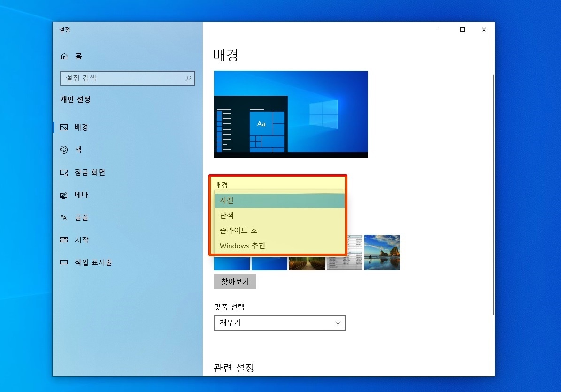
Task: Click the desktop background preview image
Action: (x=291, y=114)
